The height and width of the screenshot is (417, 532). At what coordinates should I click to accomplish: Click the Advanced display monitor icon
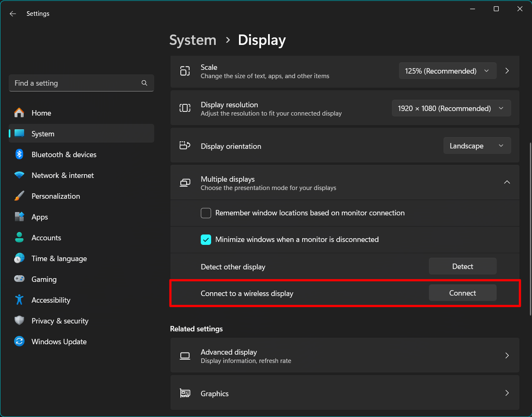click(185, 355)
